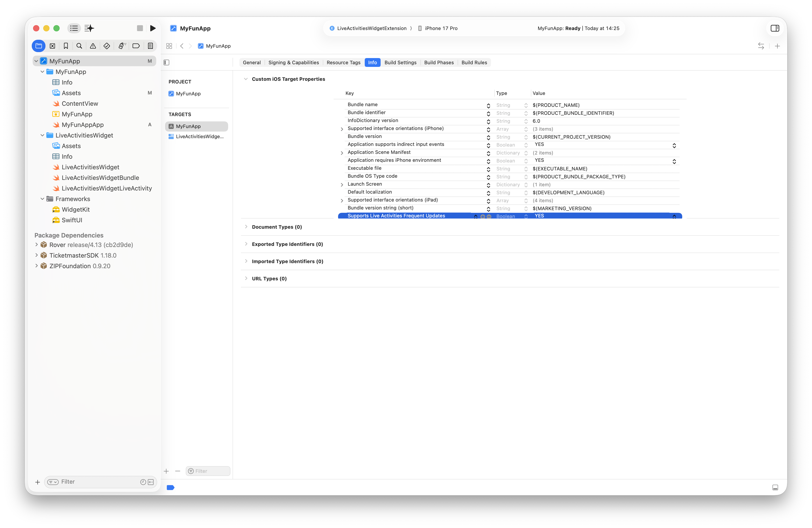
Task: Expand Application Scene Manifest dictionary
Action: (x=342, y=153)
